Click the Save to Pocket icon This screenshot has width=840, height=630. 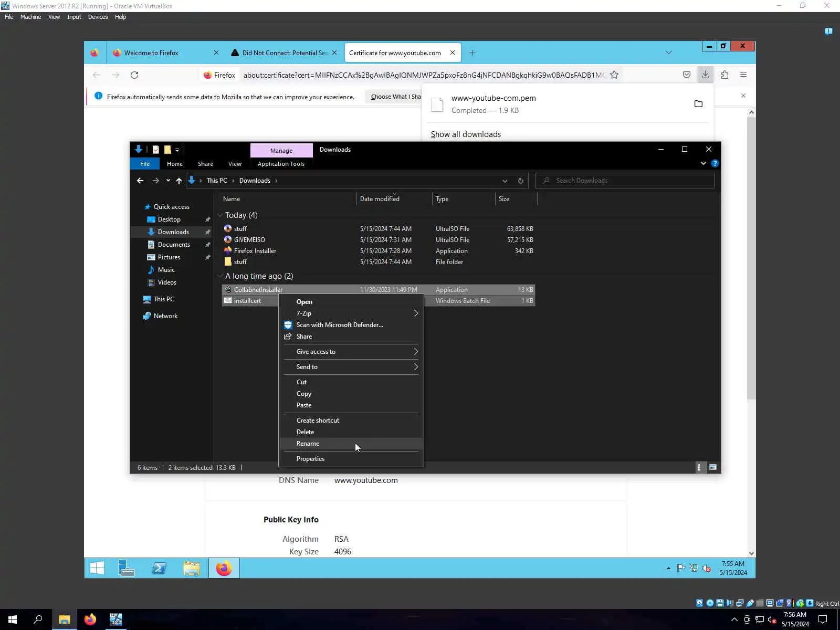pos(686,75)
